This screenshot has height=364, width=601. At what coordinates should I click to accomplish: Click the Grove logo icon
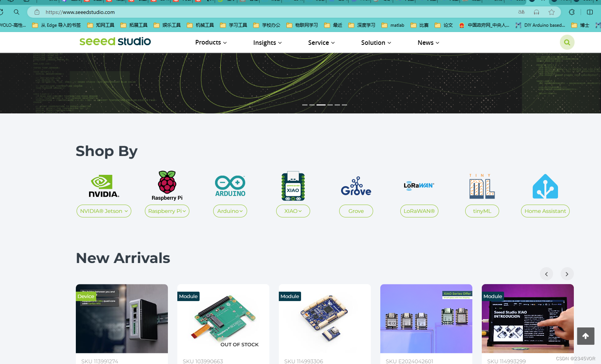(356, 186)
